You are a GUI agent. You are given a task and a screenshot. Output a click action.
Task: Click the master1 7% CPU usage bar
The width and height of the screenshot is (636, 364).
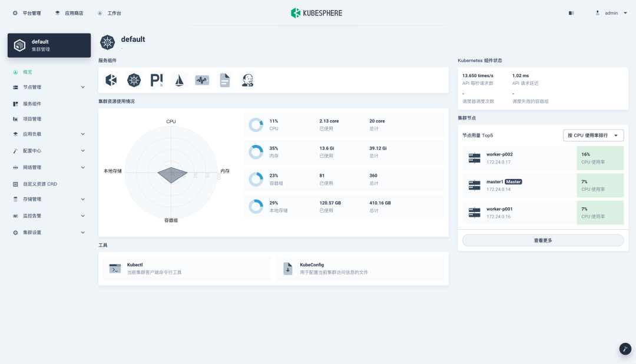(x=600, y=185)
